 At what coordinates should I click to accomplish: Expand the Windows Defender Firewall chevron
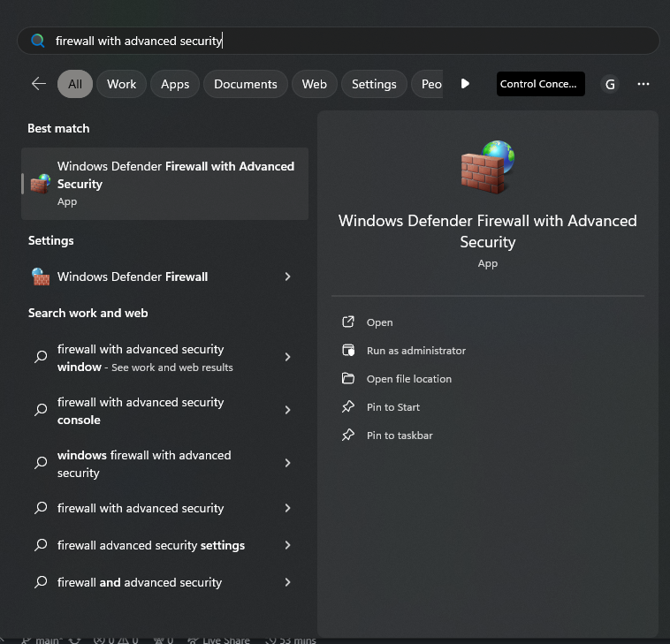point(287,277)
